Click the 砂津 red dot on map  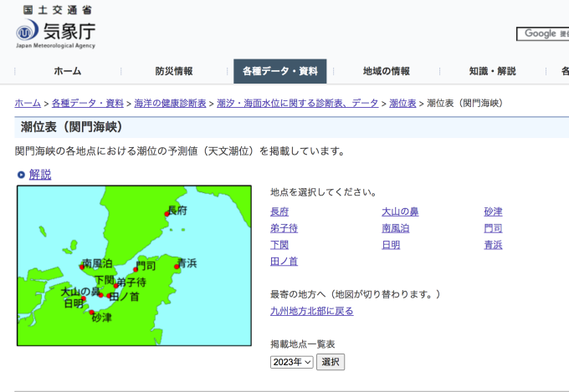click(91, 313)
